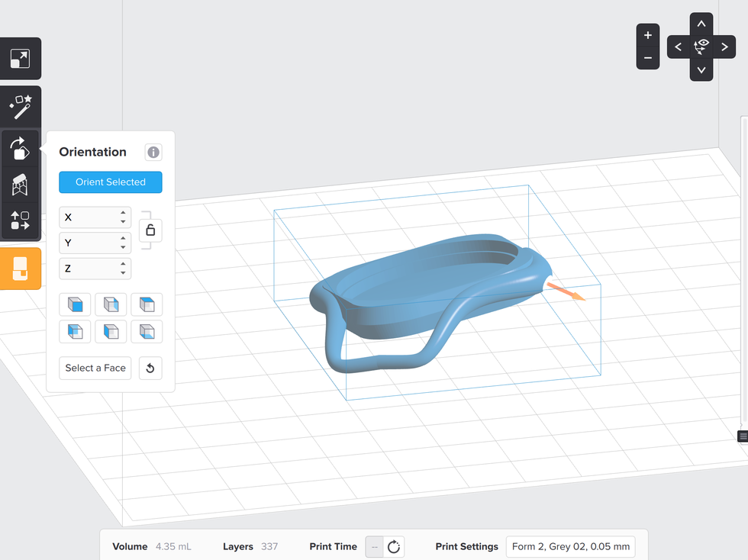The width and height of the screenshot is (748, 560).
Task: Click the Orient Selected button
Action: tap(110, 182)
